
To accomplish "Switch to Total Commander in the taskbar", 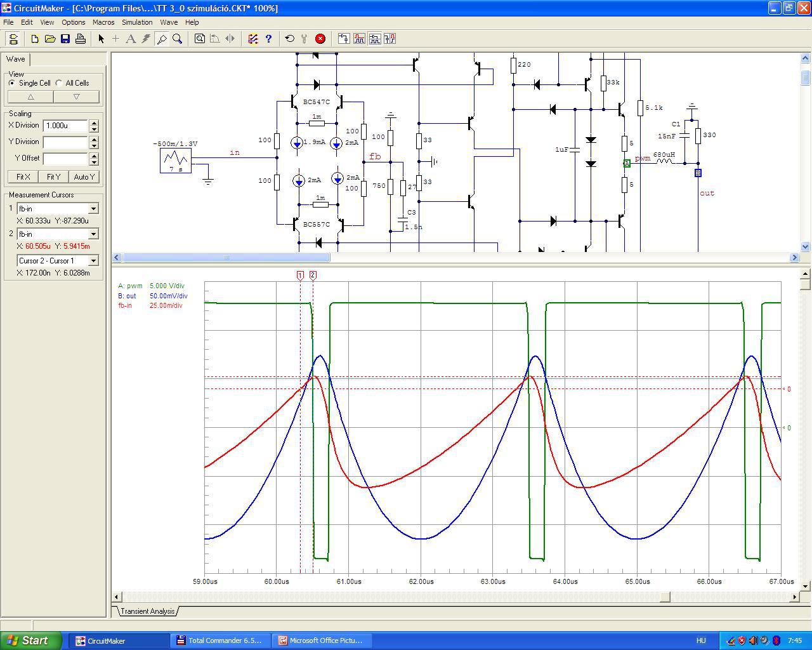I will [219, 640].
